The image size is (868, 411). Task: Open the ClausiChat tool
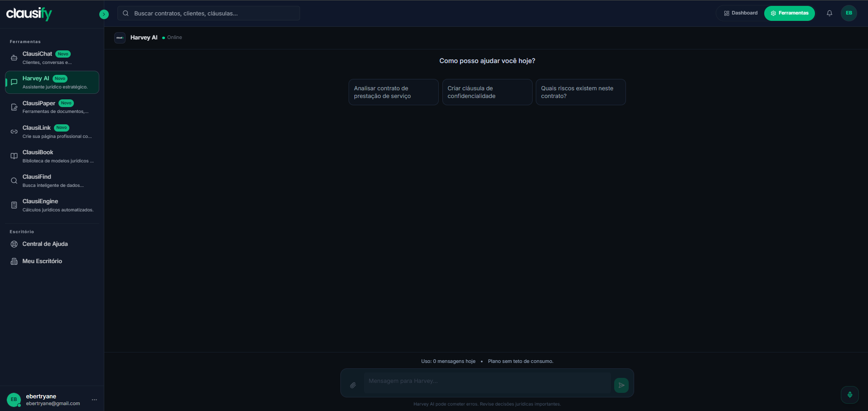point(52,58)
